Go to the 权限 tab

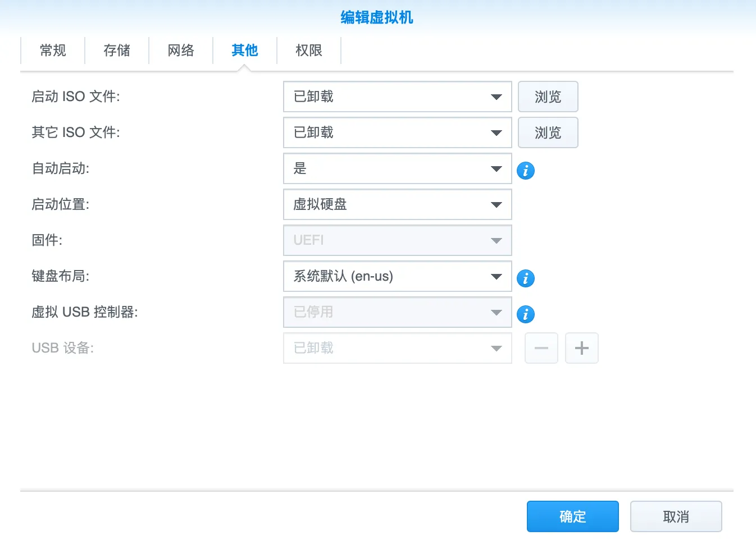[309, 51]
